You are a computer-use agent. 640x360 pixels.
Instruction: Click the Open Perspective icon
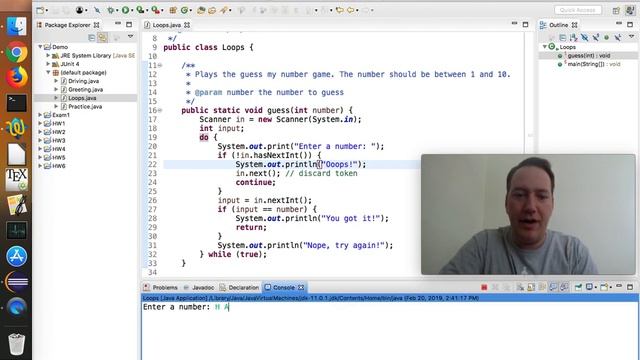pos(616,10)
